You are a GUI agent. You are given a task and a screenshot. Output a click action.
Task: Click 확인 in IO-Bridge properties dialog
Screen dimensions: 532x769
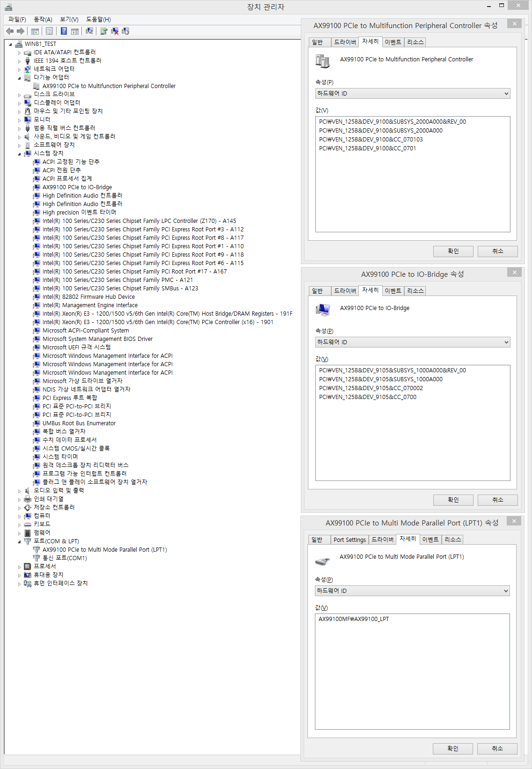coord(453,500)
